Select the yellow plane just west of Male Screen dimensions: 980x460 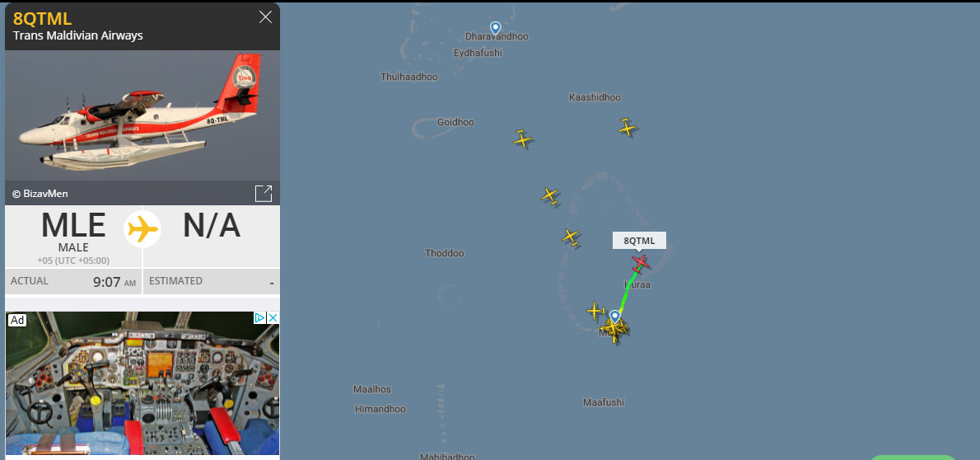pyautogui.click(x=595, y=310)
